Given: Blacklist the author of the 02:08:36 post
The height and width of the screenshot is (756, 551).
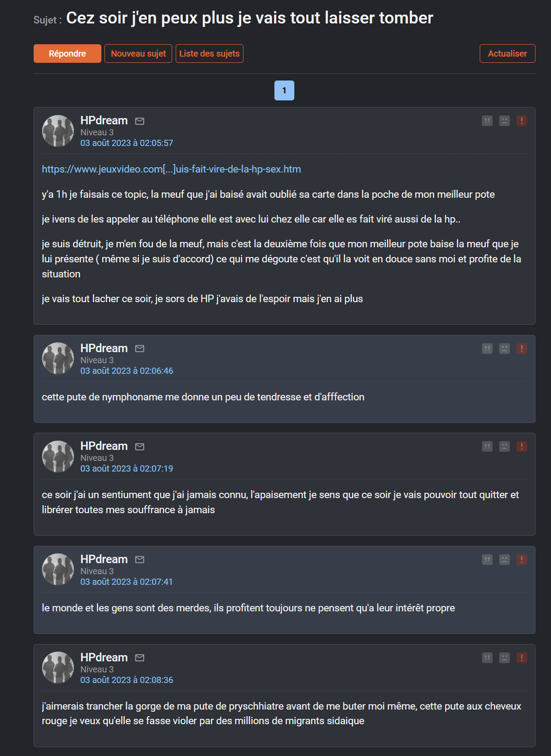Looking at the screenshot, I should 505,658.
